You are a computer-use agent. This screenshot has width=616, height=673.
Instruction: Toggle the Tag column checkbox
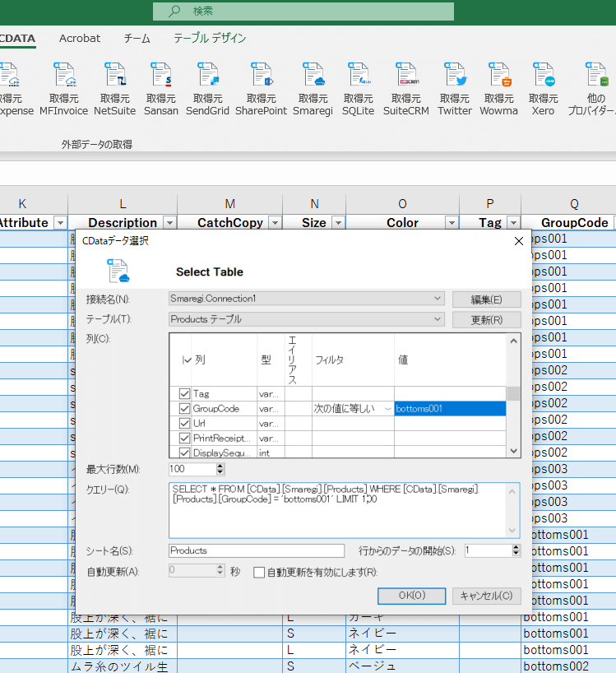click(184, 394)
